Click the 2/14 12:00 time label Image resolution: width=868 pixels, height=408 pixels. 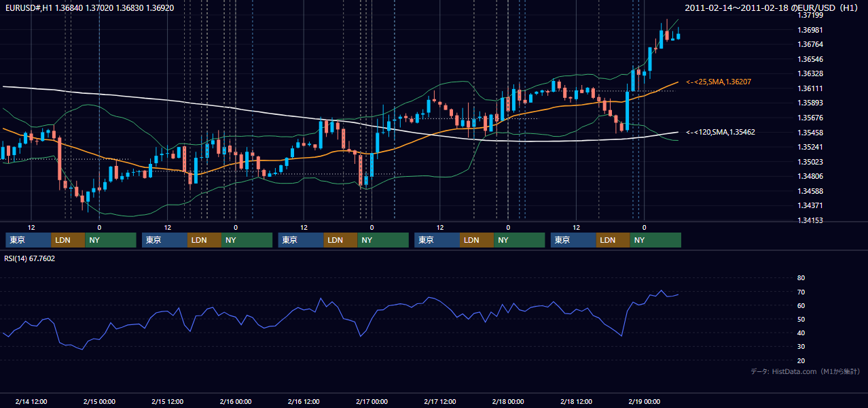point(31,401)
